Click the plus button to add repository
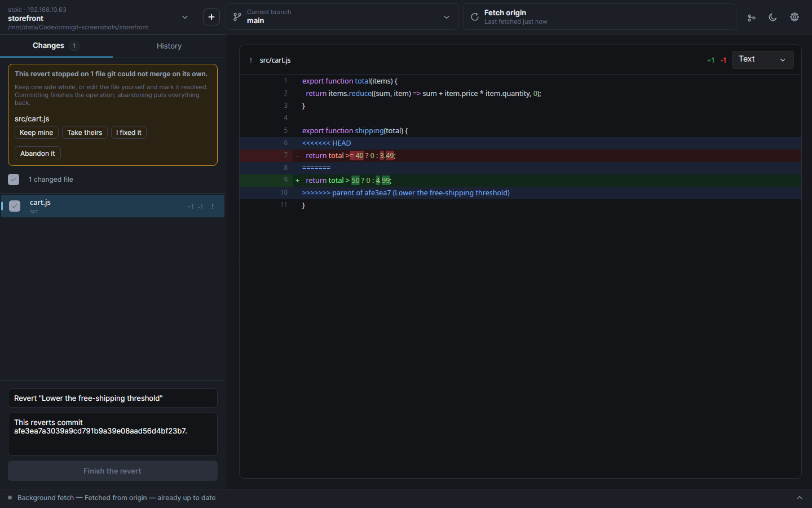Viewport: 812px width, 508px height. (x=211, y=17)
